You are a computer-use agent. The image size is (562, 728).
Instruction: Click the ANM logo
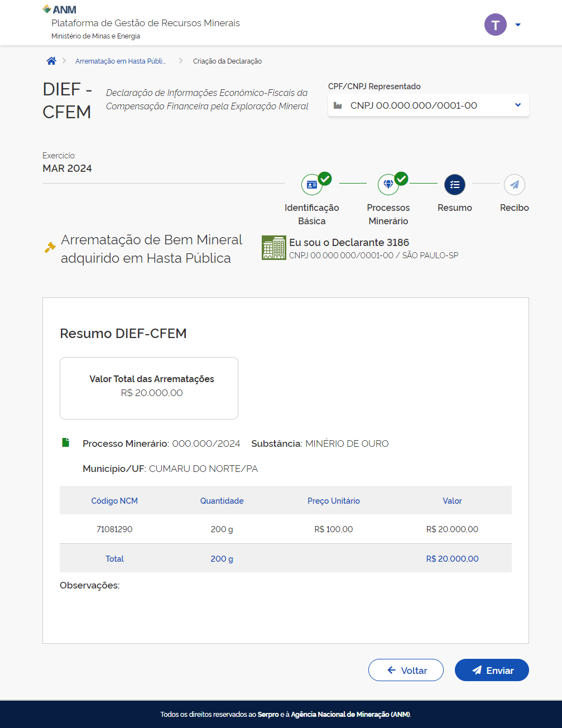coord(60,9)
